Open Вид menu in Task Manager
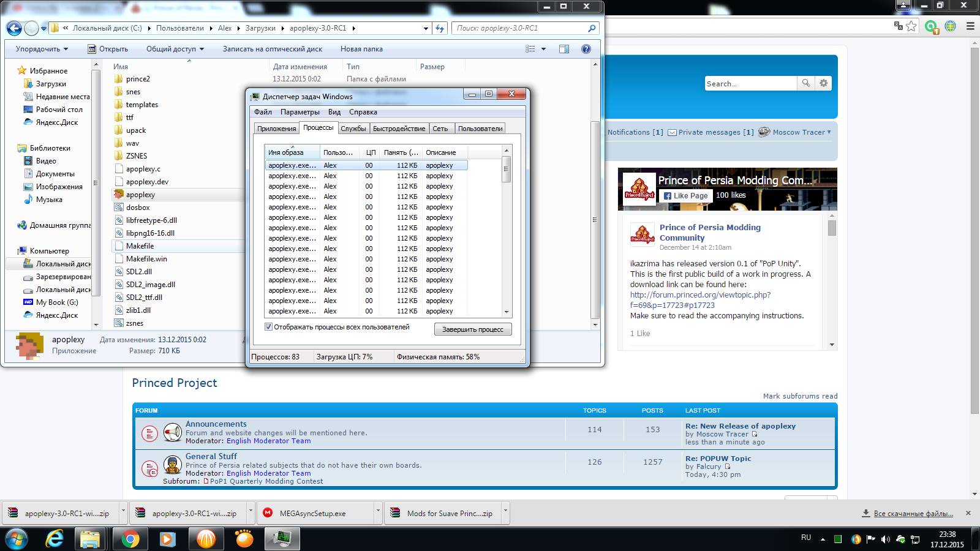 [x=334, y=112]
